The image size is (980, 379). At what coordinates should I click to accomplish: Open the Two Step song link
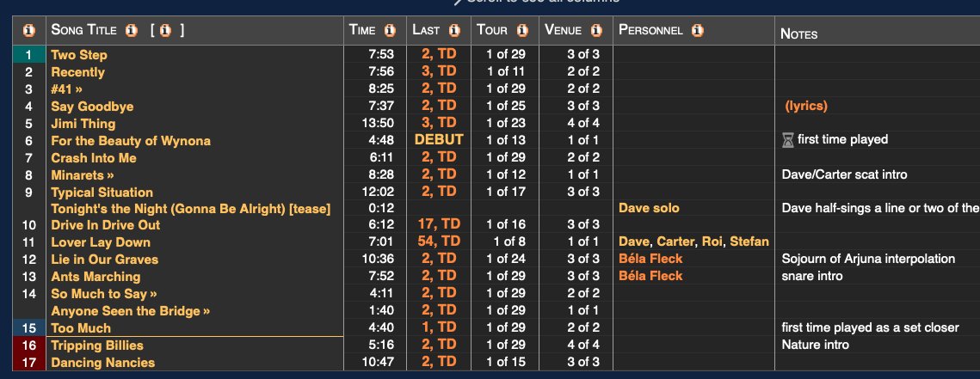coord(79,55)
